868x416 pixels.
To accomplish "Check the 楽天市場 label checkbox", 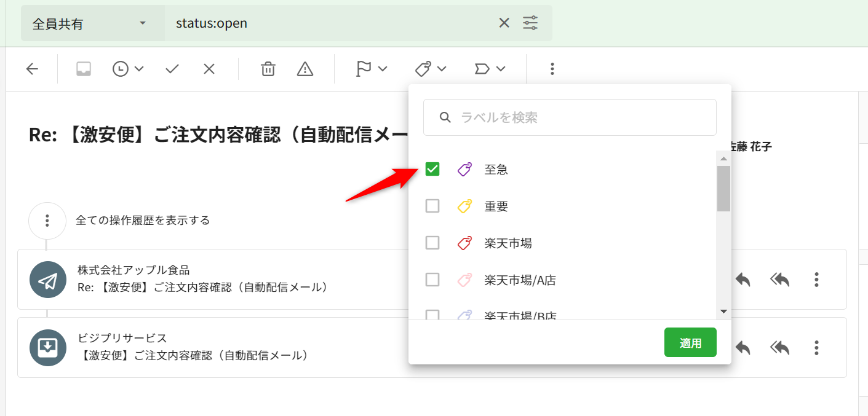I will coord(432,243).
